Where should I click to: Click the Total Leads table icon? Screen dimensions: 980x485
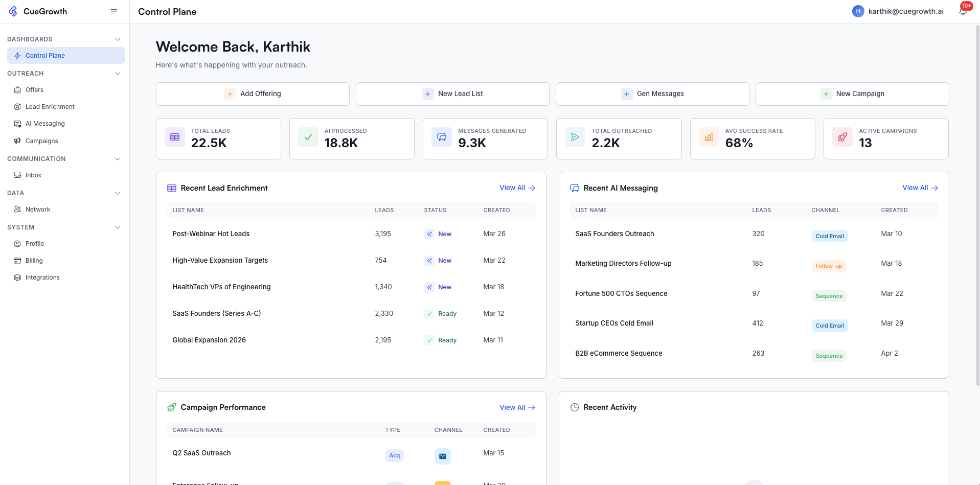175,137
